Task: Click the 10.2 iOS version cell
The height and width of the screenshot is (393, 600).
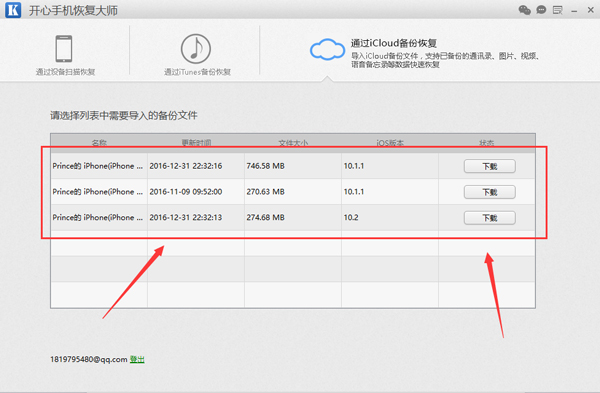Action: tap(351, 217)
